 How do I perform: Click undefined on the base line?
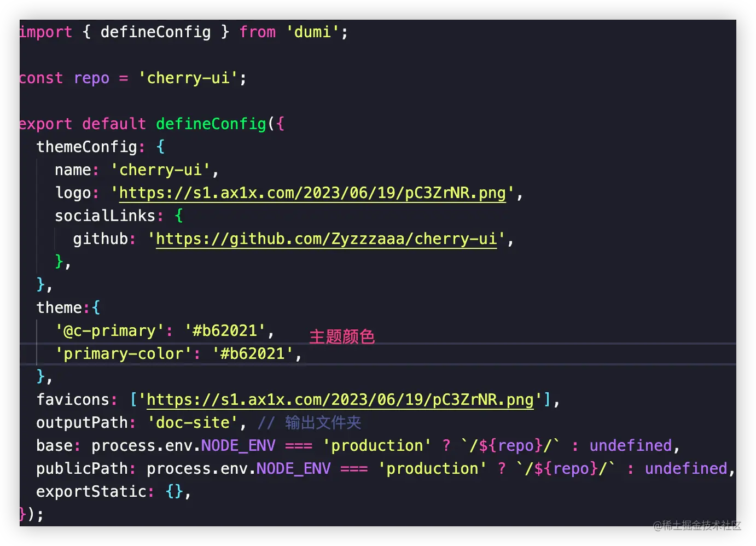631,446
